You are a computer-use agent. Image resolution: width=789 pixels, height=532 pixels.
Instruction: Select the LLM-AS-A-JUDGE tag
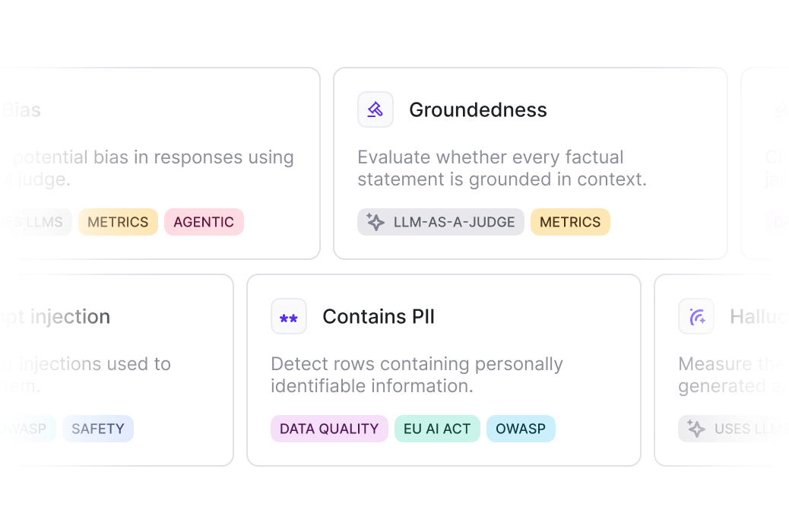441,222
